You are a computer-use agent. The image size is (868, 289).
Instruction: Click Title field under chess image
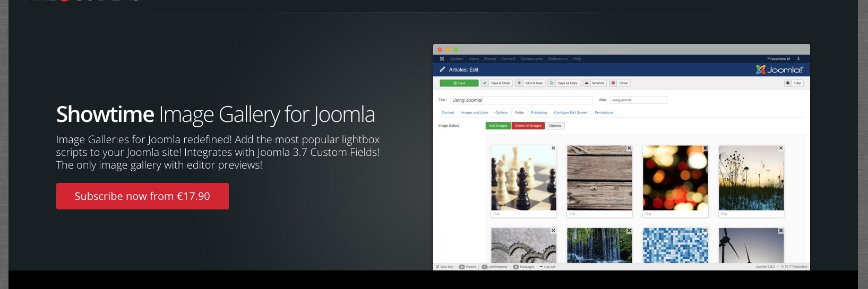point(523,214)
